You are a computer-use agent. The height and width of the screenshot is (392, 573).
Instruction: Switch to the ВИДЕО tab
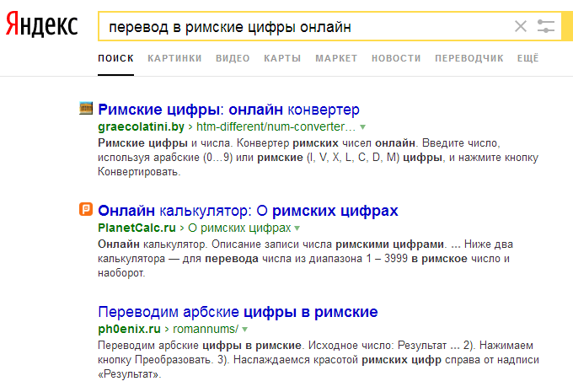click(x=233, y=58)
